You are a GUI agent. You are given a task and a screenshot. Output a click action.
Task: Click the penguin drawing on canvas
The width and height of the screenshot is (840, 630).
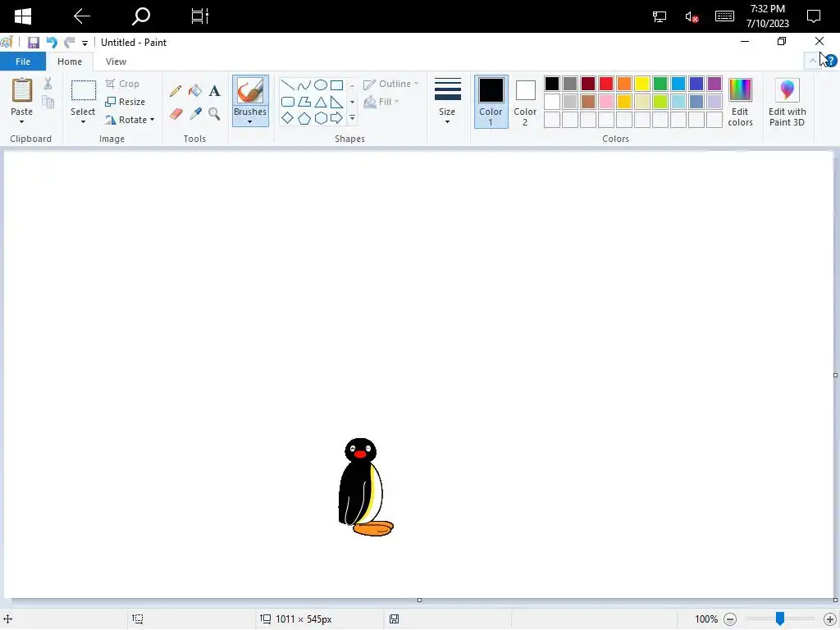365,487
